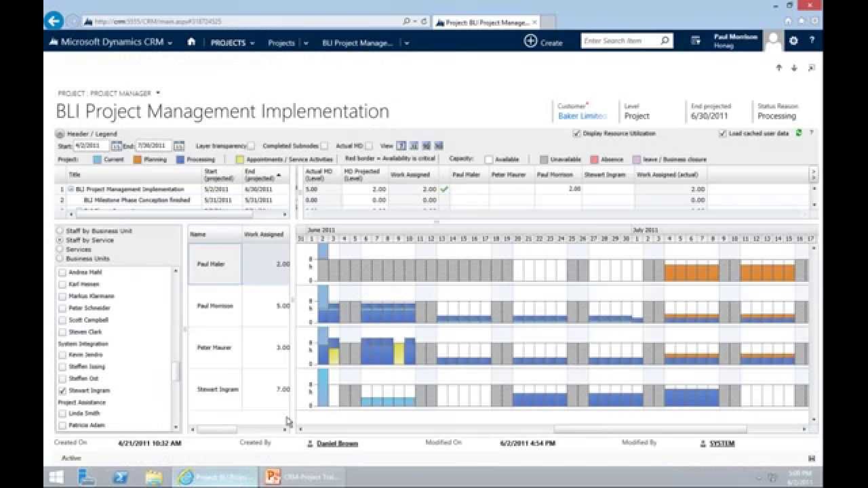Open the End date calendar picker
The width and height of the screenshot is (868, 488).
click(x=179, y=146)
